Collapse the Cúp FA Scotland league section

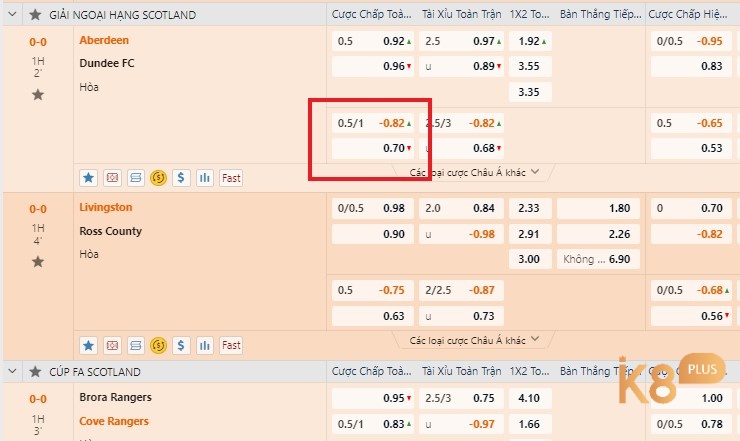coord(13,372)
